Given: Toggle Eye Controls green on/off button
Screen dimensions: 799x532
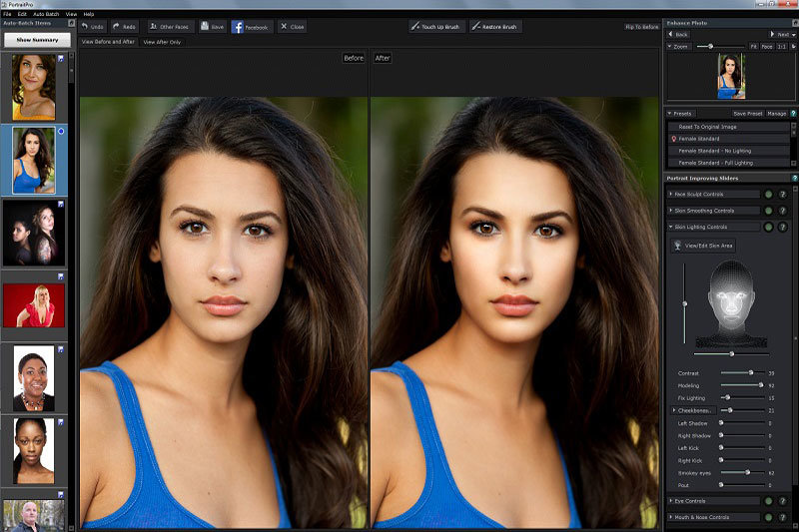Looking at the screenshot, I should pos(768,501).
